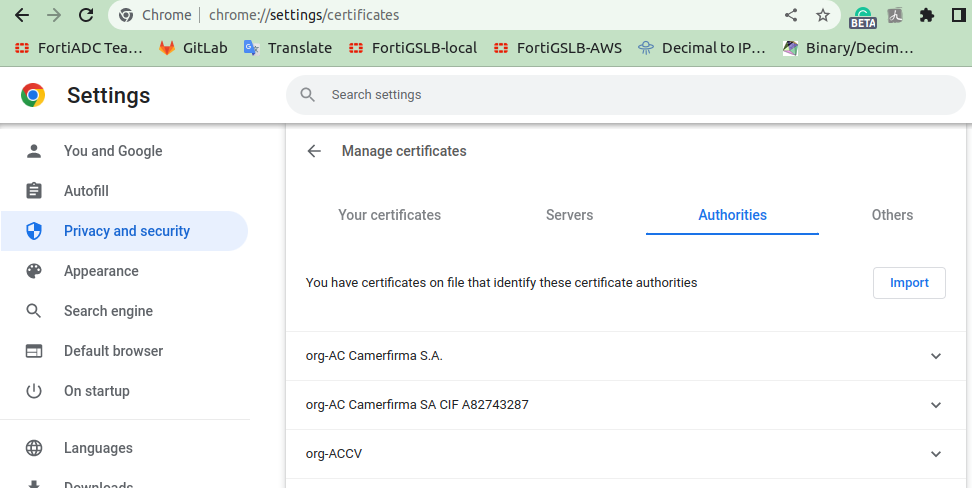The width and height of the screenshot is (972, 488).
Task: Click the Grammarly BETA extension icon
Action: pos(862,17)
